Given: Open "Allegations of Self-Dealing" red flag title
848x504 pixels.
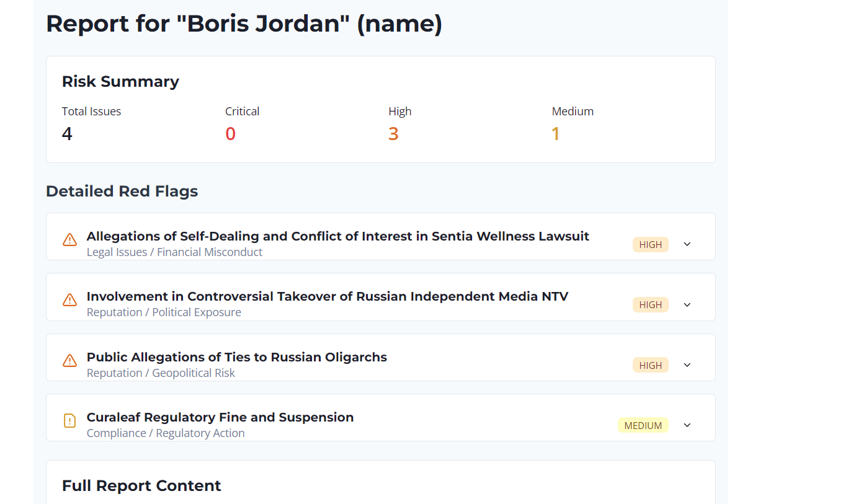Looking at the screenshot, I should (337, 236).
